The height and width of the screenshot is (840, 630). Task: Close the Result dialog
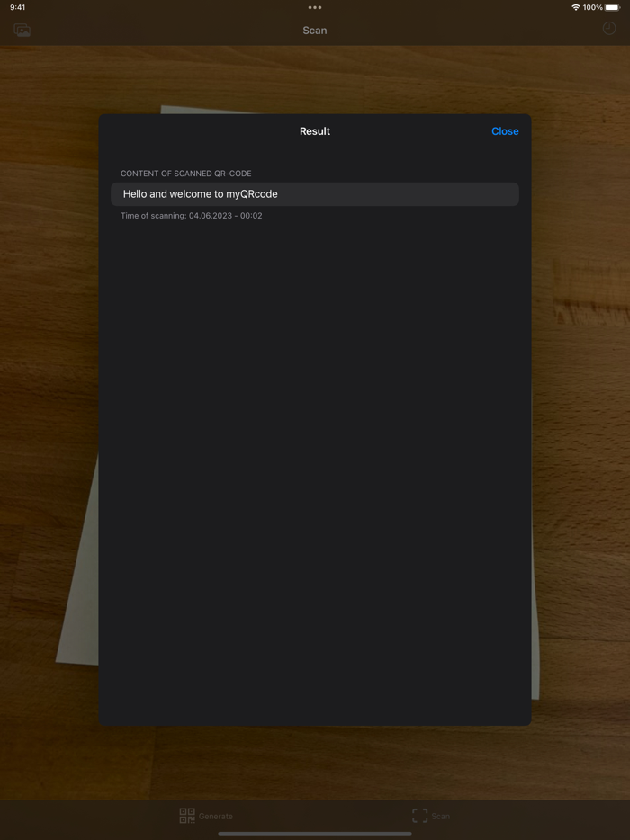coord(505,131)
